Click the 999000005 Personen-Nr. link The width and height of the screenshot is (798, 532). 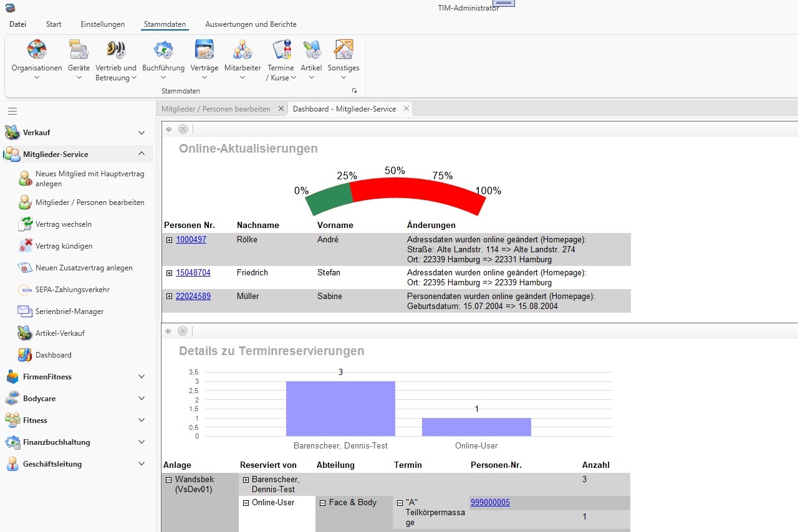490,502
